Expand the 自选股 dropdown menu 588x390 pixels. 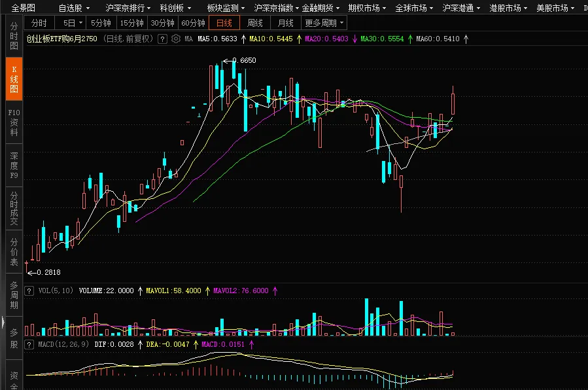pos(75,8)
